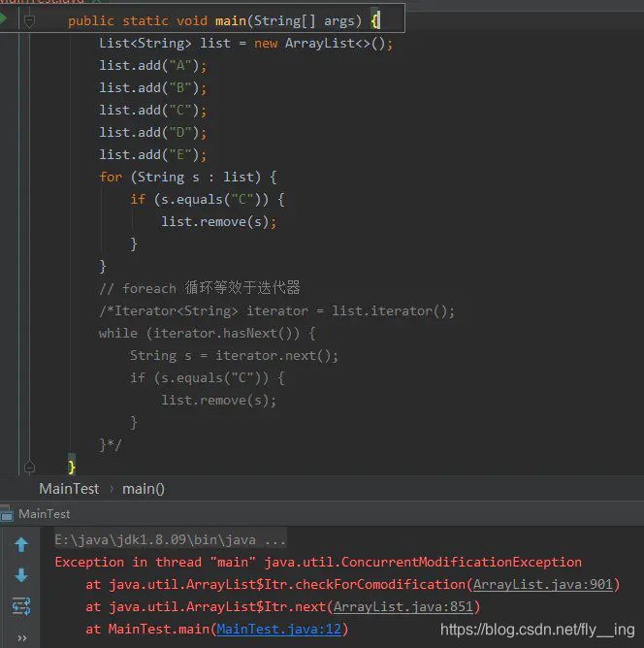This screenshot has height=648, width=644.
Task: Click commented String s = iterator.next(); line
Action: 234,355
